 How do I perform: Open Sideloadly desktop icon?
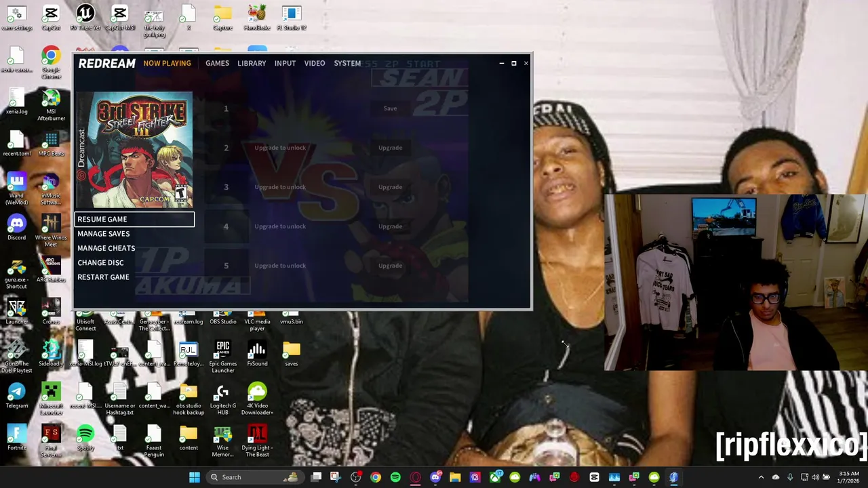pos(51,353)
